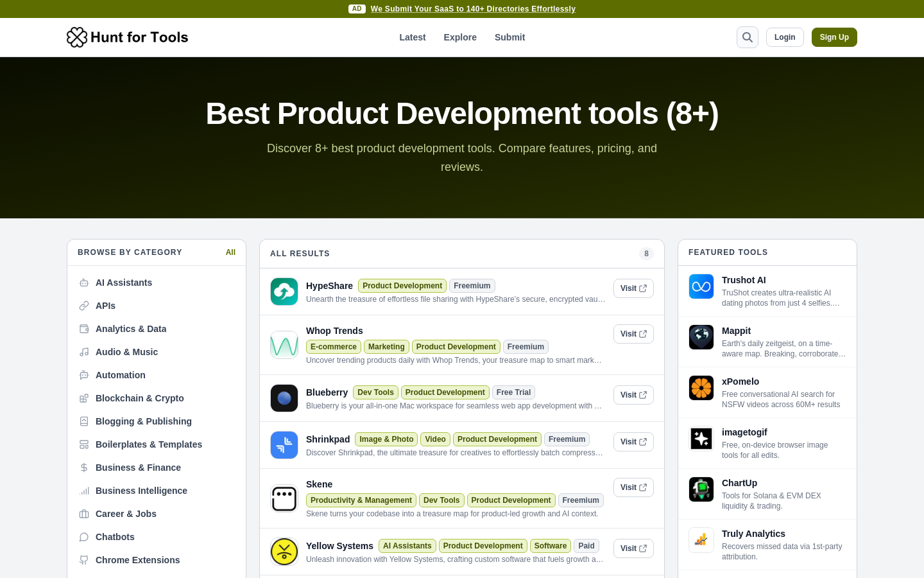Open the Truly Analytics title link

753,534
